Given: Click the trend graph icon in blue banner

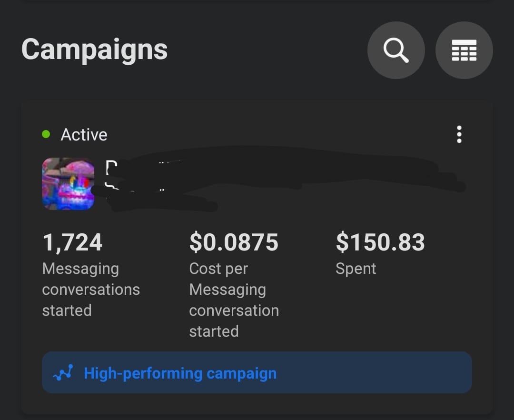Looking at the screenshot, I should tap(63, 373).
